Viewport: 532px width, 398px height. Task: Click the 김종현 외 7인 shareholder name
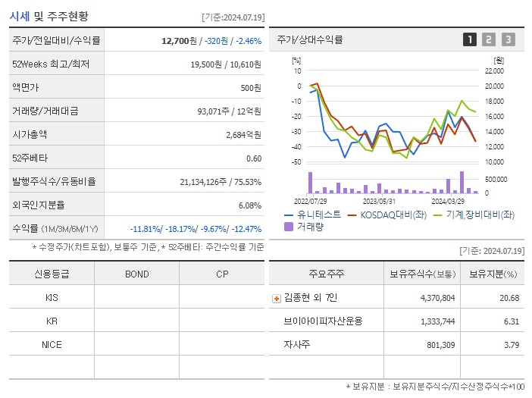tap(311, 298)
